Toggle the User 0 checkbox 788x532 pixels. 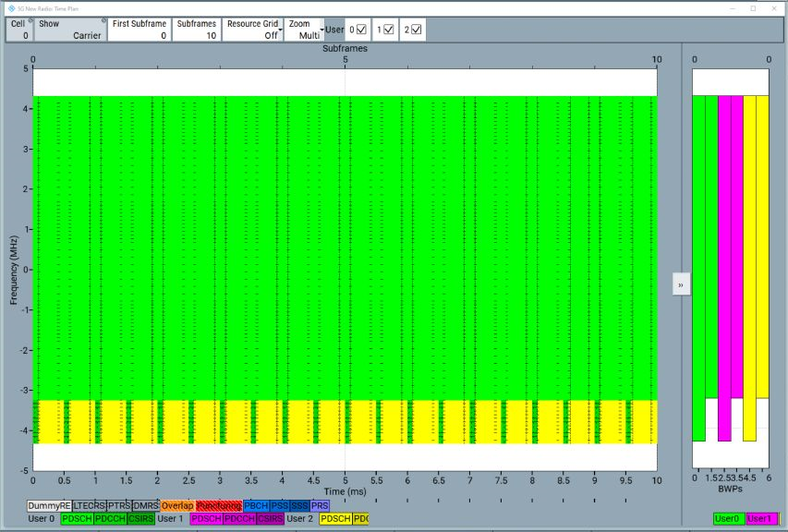point(361,30)
